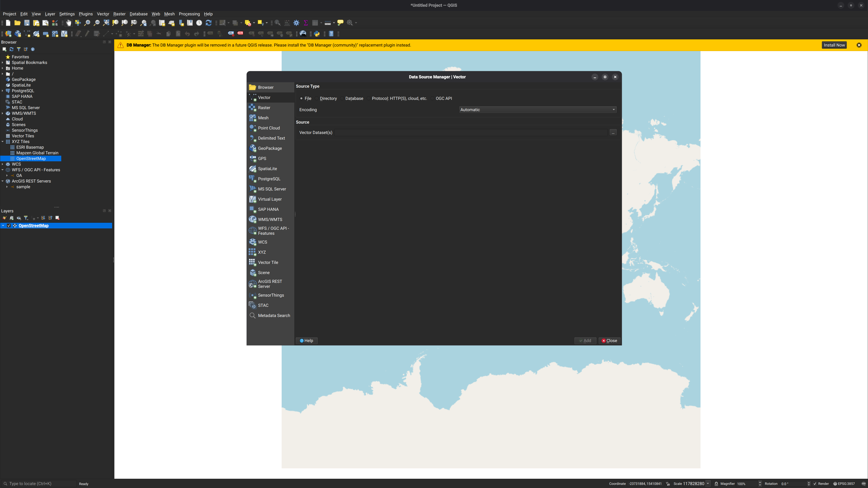
Task: Expand the WMS/WMTS browser node
Action: tap(3, 113)
